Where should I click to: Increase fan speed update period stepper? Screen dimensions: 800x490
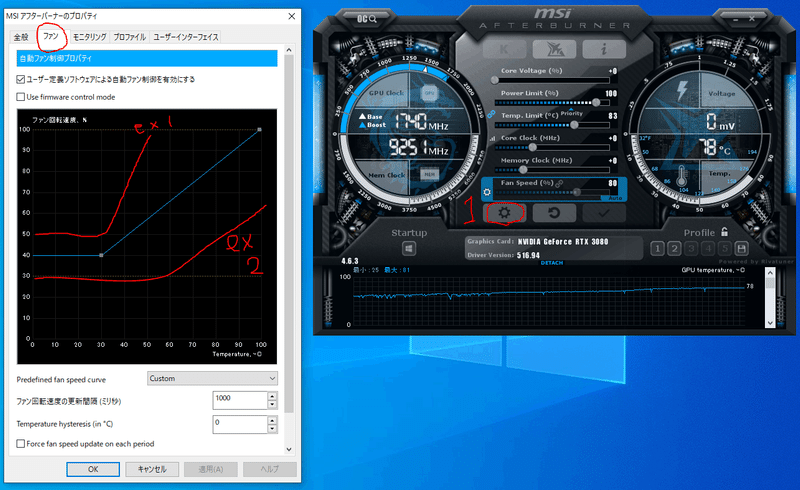(x=272, y=396)
